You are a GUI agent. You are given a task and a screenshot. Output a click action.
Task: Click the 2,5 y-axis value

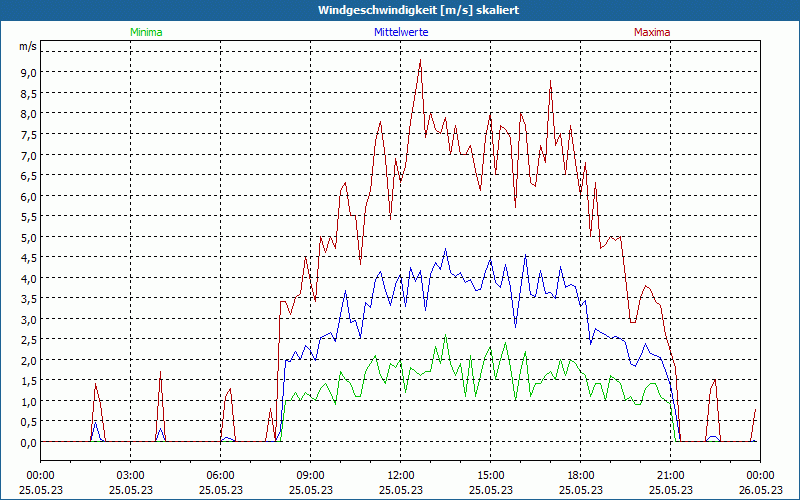click(x=29, y=340)
